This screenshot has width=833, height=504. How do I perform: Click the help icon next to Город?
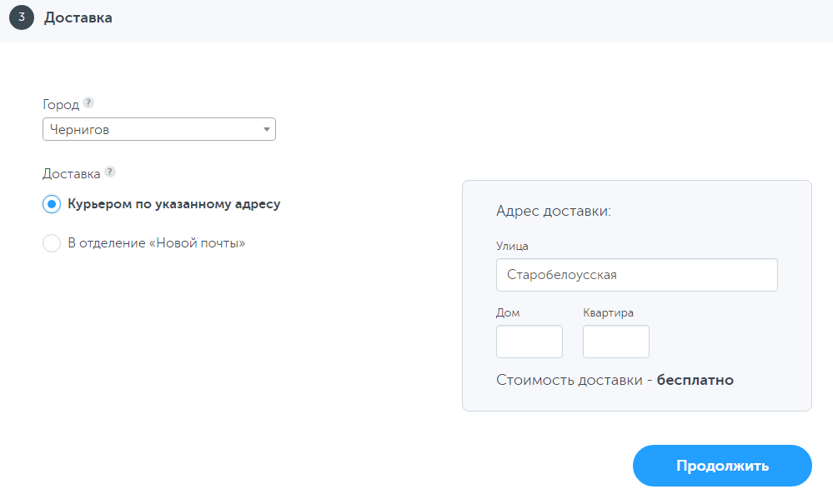pos(88,103)
